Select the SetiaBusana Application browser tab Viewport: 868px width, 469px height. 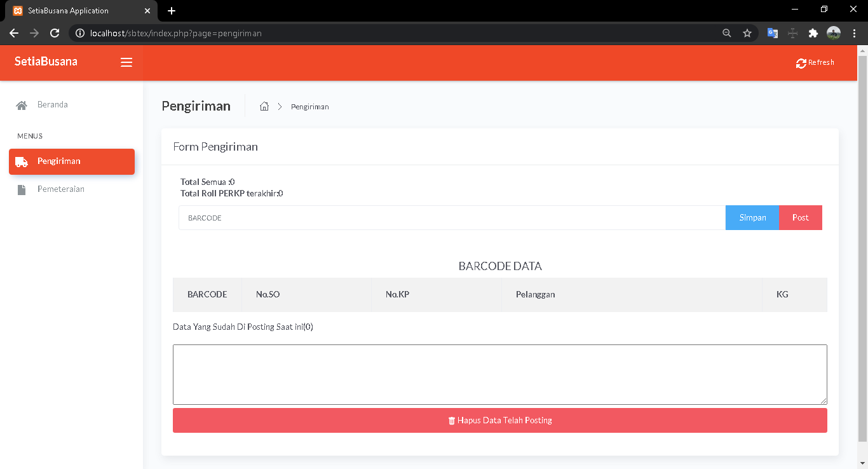[x=76, y=11]
